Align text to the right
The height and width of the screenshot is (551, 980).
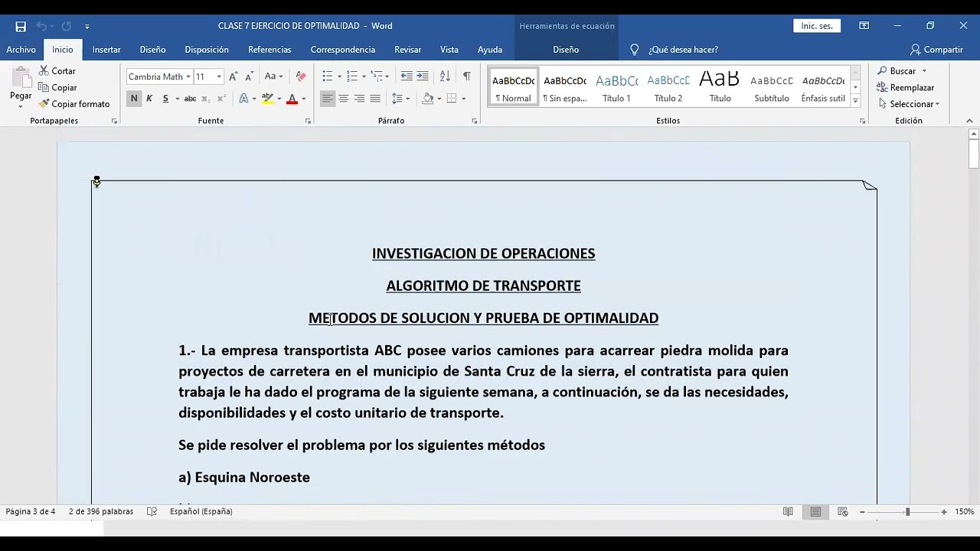coord(359,99)
